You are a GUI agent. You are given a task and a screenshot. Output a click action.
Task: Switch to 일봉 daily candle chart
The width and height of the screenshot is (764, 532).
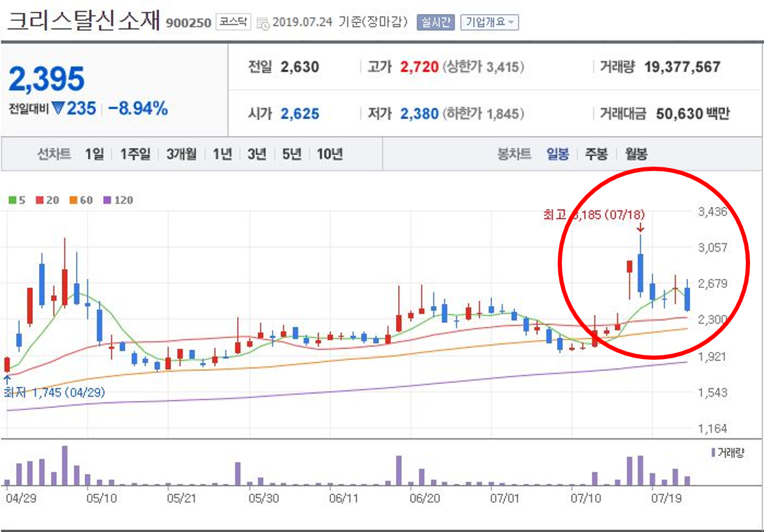coord(558,154)
